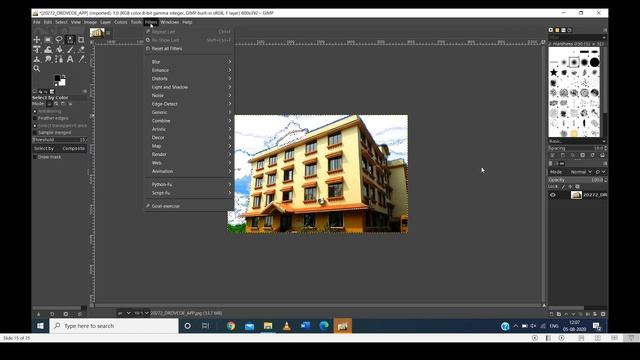This screenshot has width=640, height=360.
Task: Select the Bucket Fill tool
Action: 59,49
